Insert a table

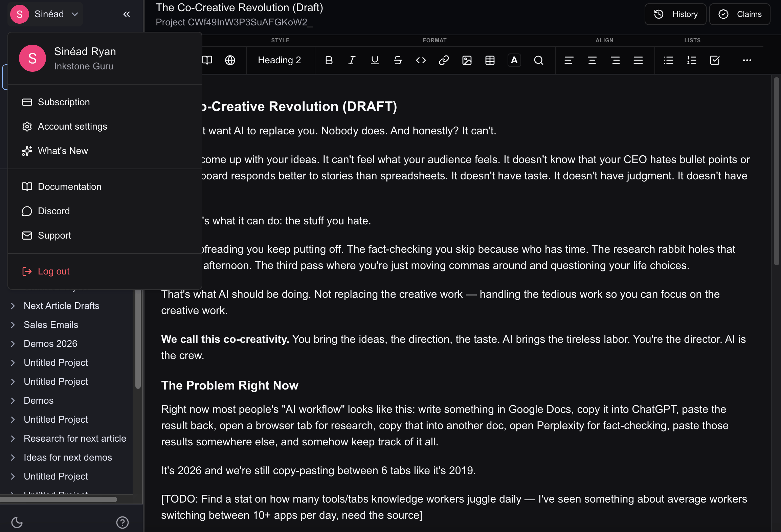point(490,60)
